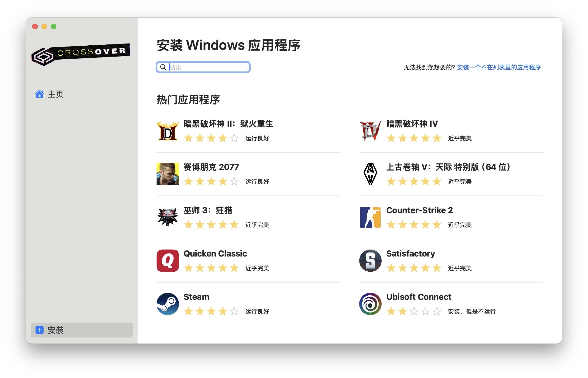Click 运行良好 beside Steam rating
Screen dimensions: 588x378
(x=257, y=311)
